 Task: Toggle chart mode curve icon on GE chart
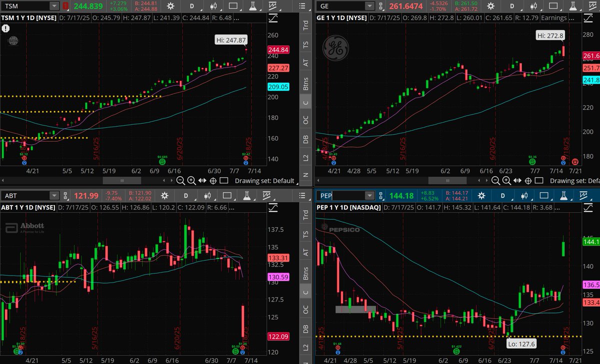pos(587,18)
